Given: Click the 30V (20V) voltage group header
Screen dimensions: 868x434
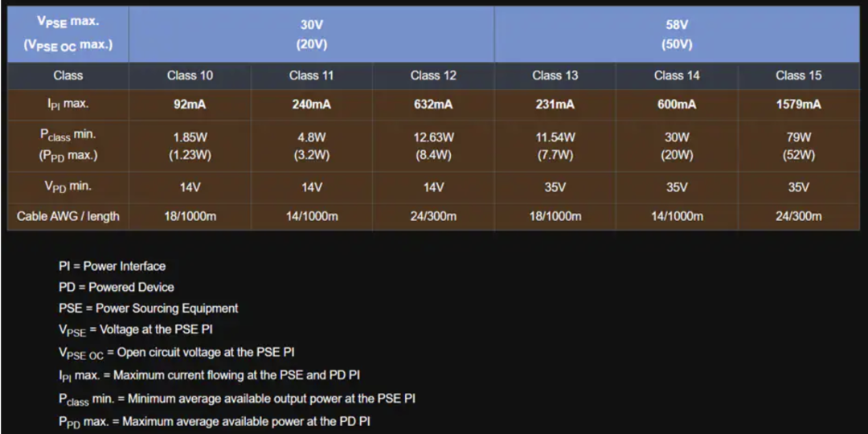Looking at the screenshot, I should 311,35.
